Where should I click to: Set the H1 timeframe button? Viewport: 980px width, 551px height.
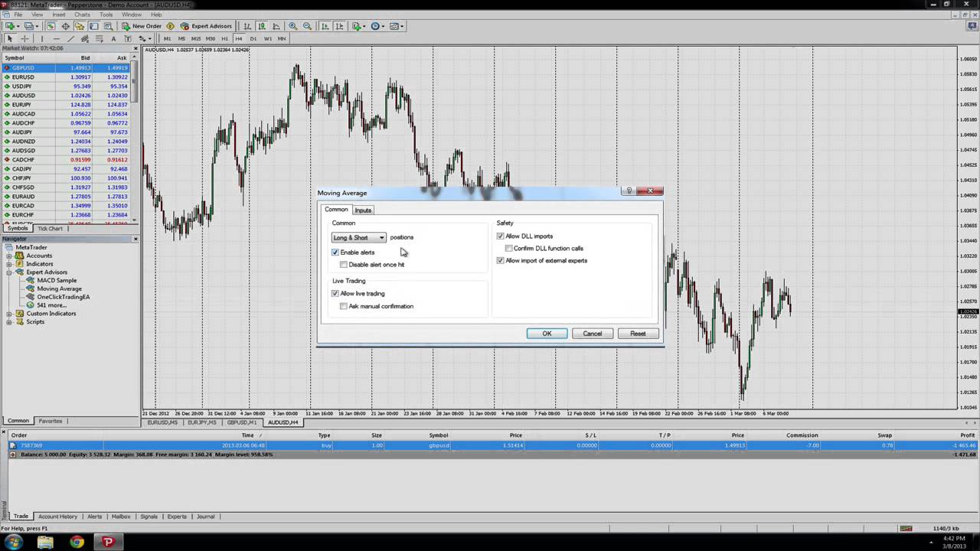(224, 39)
